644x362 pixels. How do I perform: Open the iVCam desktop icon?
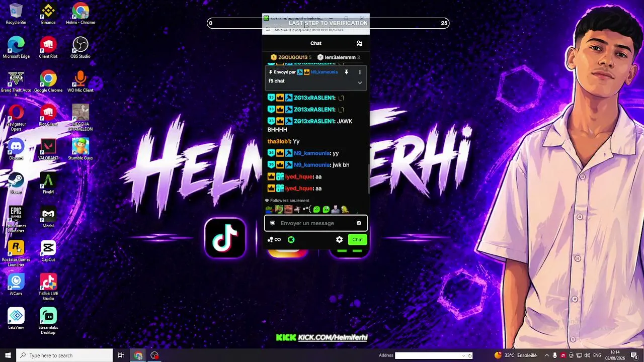pyautogui.click(x=16, y=285)
